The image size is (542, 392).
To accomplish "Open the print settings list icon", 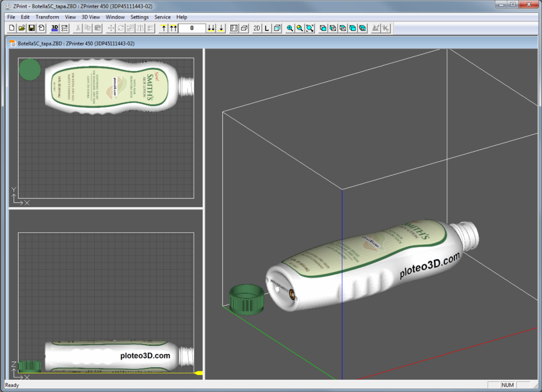I will pos(64,28).
